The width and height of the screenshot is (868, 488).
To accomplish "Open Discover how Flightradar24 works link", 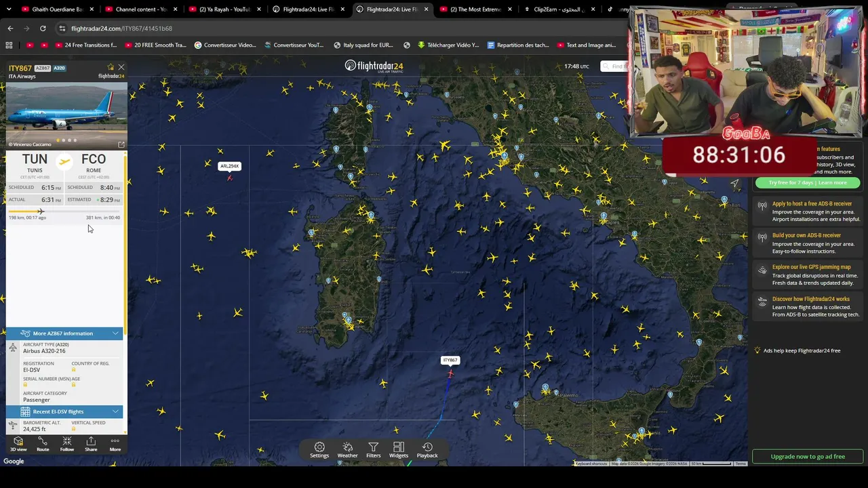I will [x=811, y=299].
